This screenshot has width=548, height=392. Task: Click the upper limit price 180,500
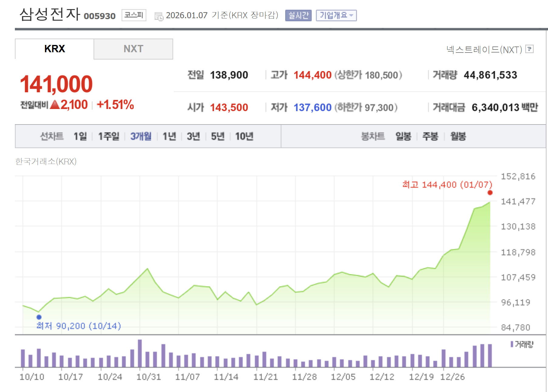(382, 75)
